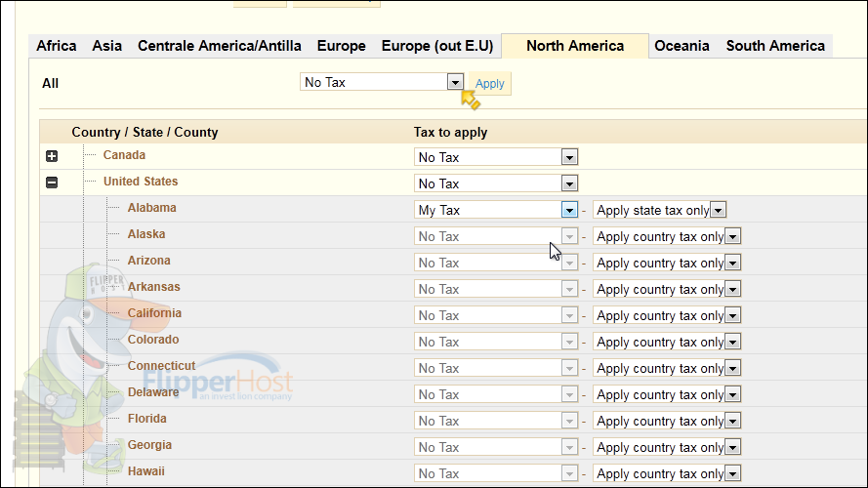Open the Centrale America/Antilla tab

pos(220,46)
